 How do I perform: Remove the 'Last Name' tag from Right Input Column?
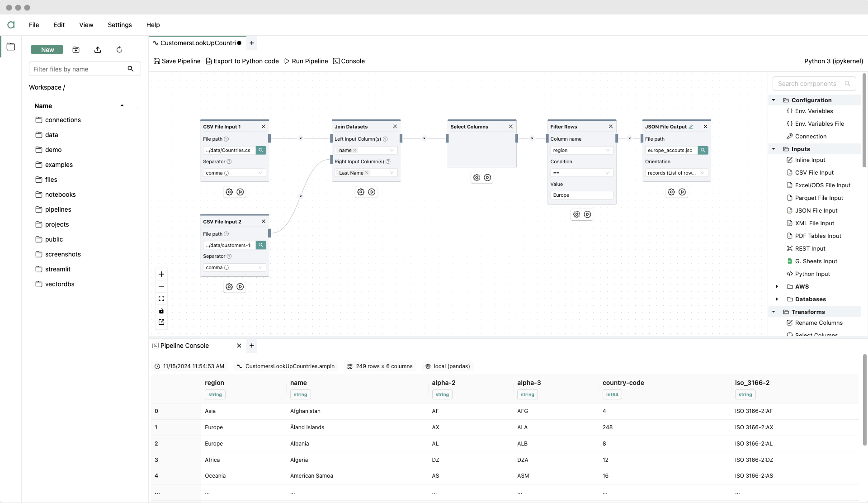tap(367, 173)
